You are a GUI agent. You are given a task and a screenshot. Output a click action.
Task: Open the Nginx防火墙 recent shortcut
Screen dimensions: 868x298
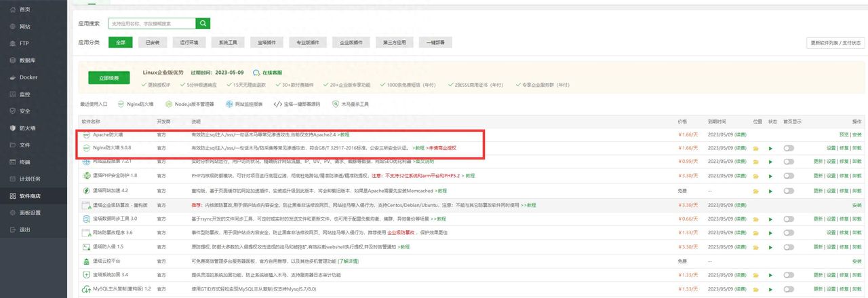pyautogui.click(x=136, y=105)
